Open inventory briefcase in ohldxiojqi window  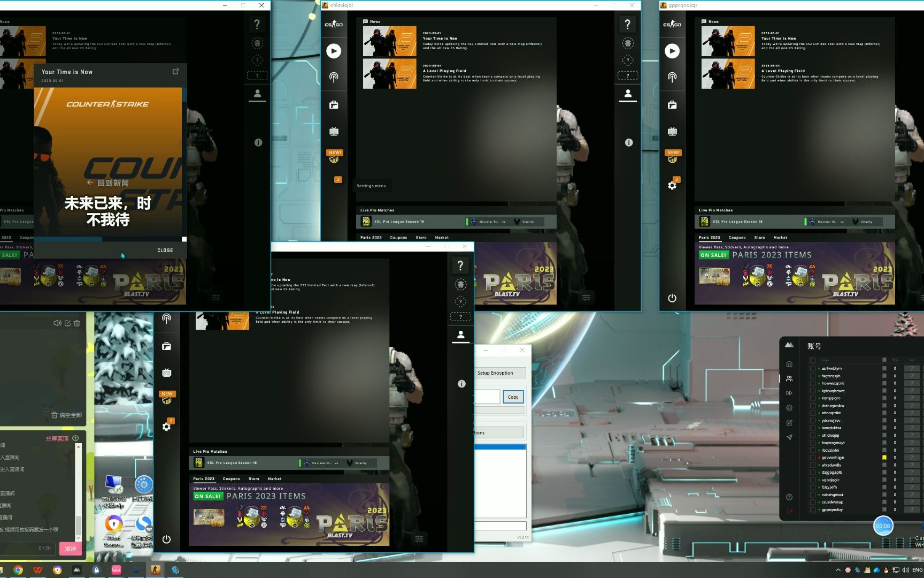[x=334, y=105]
